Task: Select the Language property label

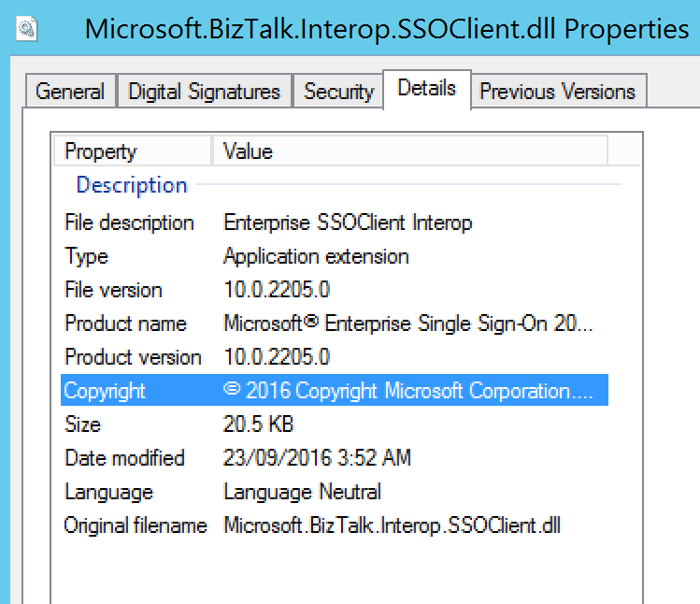Action: [x=109, y=493]
